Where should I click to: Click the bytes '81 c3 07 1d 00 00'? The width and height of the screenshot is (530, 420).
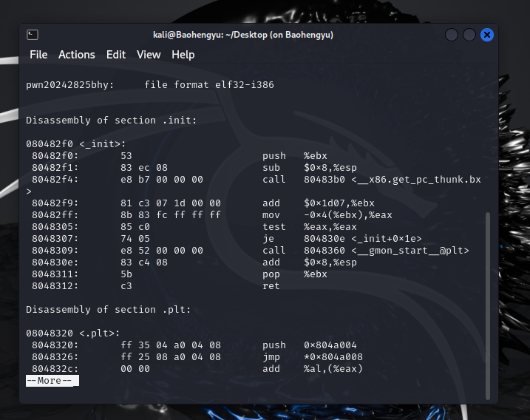coord(171,203)
